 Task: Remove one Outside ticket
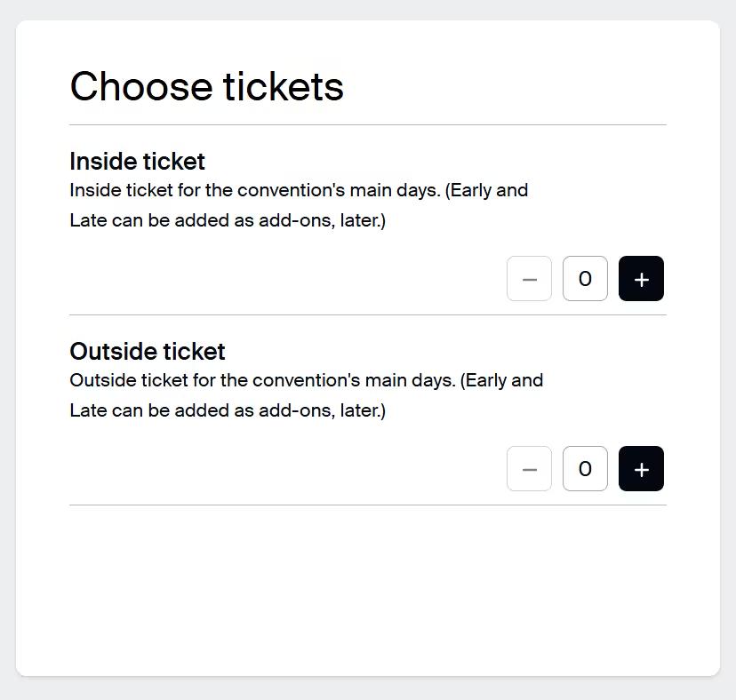click(x=529, y=469)
